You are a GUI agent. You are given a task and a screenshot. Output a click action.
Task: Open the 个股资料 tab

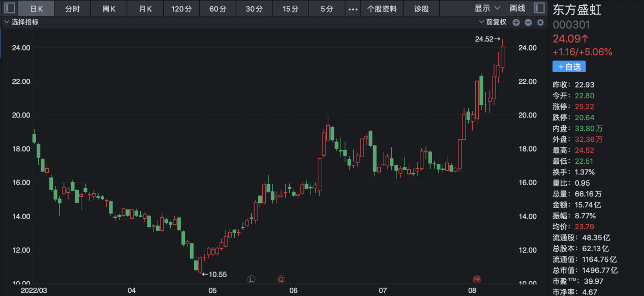[382, 9]
